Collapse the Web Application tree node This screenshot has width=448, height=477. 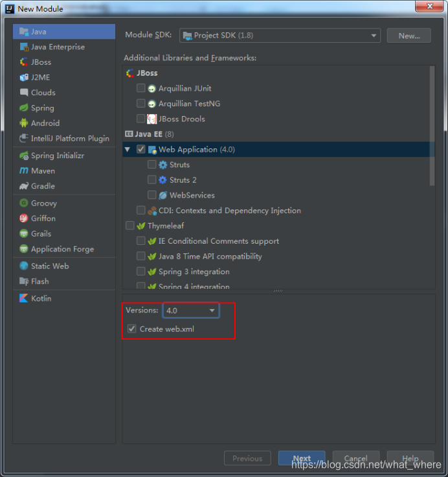128,149
